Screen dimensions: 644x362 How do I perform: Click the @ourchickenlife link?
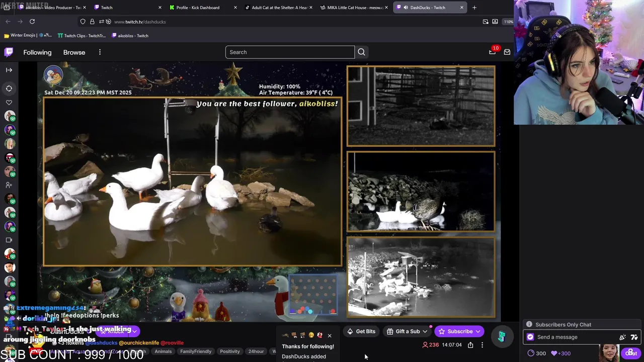click(139, 343)
